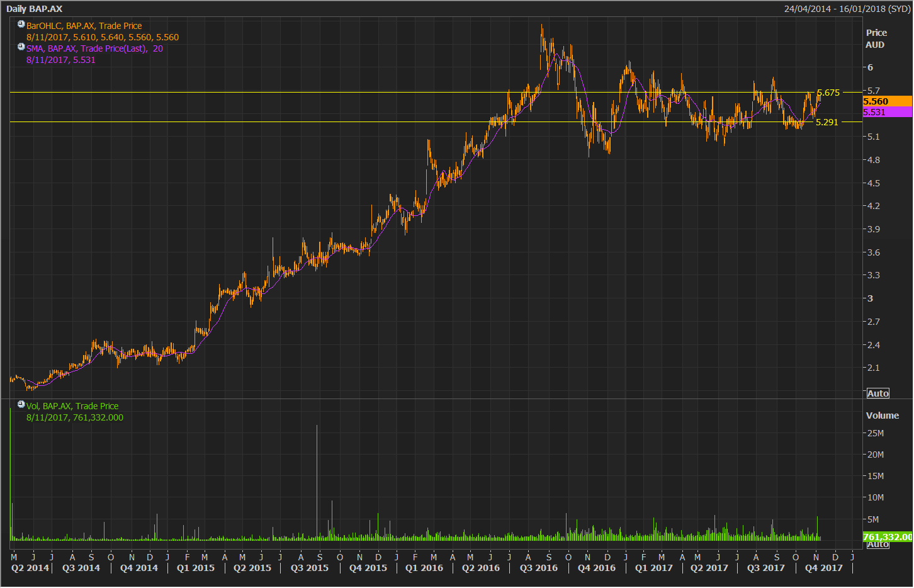
Task: Click the Q4 2015 quarter label
Action: pyautogui.click(x=368, y=568)
